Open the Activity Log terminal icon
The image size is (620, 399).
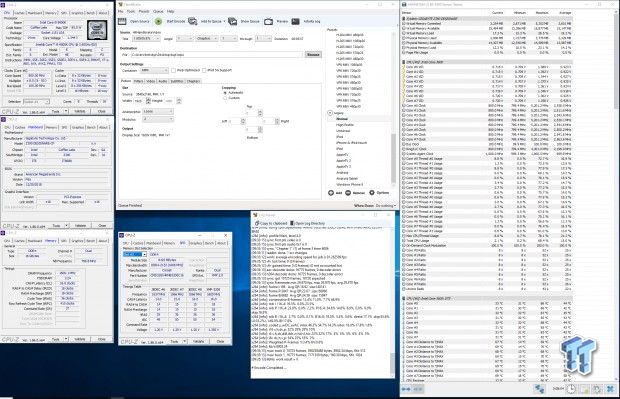click(x=296, y=21)
